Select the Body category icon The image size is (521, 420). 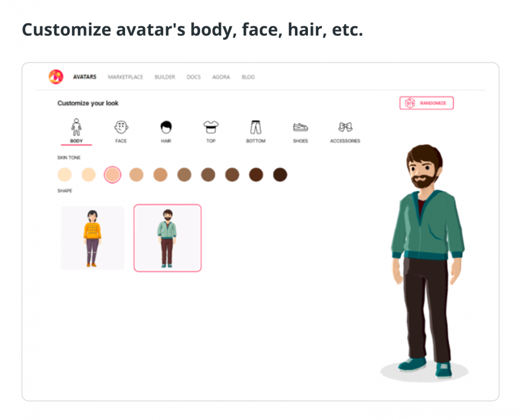(x=76, y=127)
